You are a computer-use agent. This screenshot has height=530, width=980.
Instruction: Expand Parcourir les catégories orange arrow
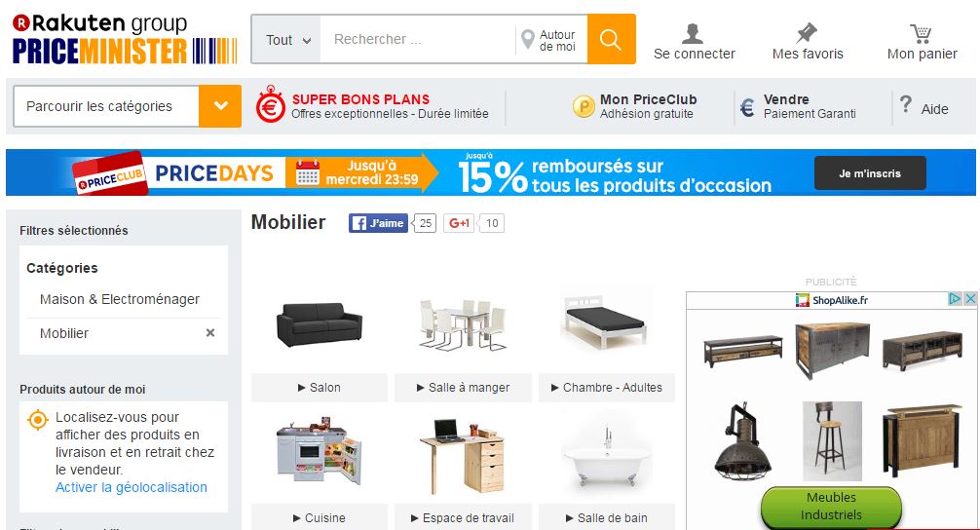tap(220, 106)
